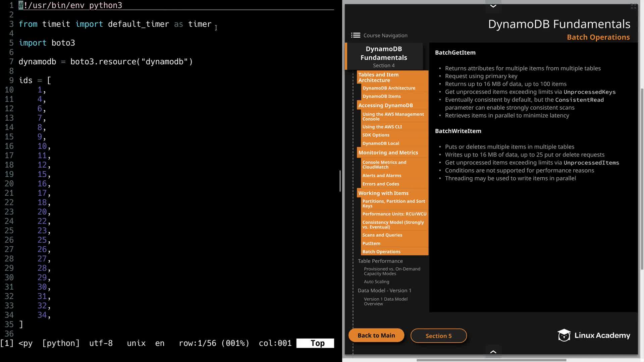Image resolution: width=644 pixels, height=362 pixels.
Task: Select the Errors and Codes lesson
Action: [x=381, y=184]
